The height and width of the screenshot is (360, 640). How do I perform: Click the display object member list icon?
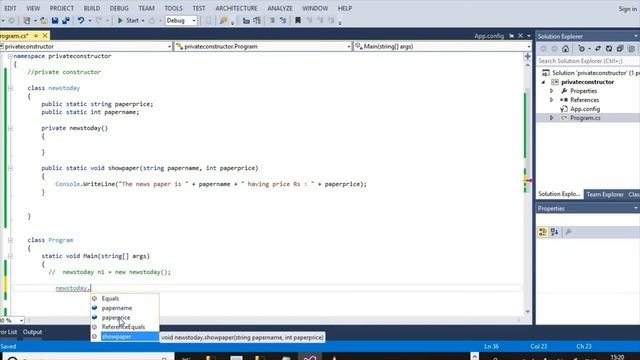pos(246,20)
